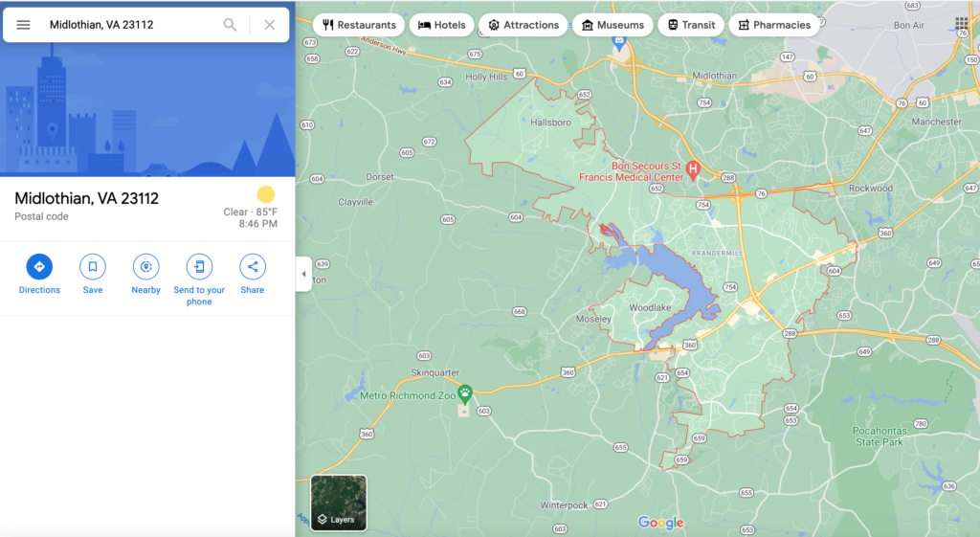
Task: Click the yellow sun weather icon
Action: click(x=266, y=194)
